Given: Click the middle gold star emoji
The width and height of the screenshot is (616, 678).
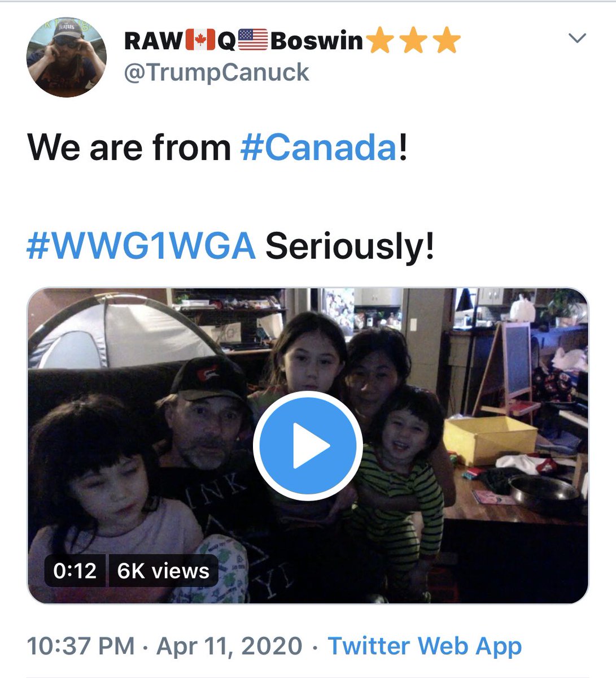Looking at the screenshot, I should [x=413, y=41].
